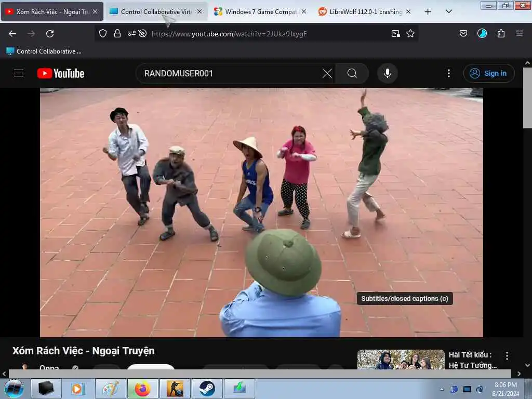The width and height of the screenshot is (532, 399).
Task: Open the YouTube guide hamburger menu
Action: point(19,73)
